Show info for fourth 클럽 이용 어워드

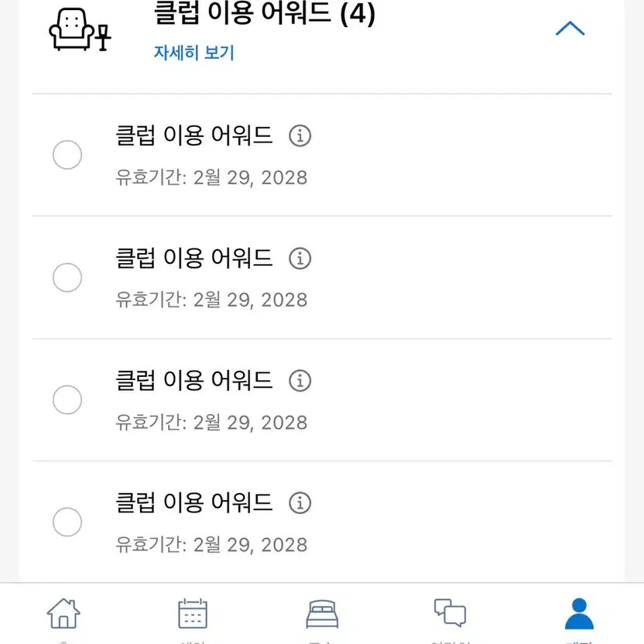point(300,503)
